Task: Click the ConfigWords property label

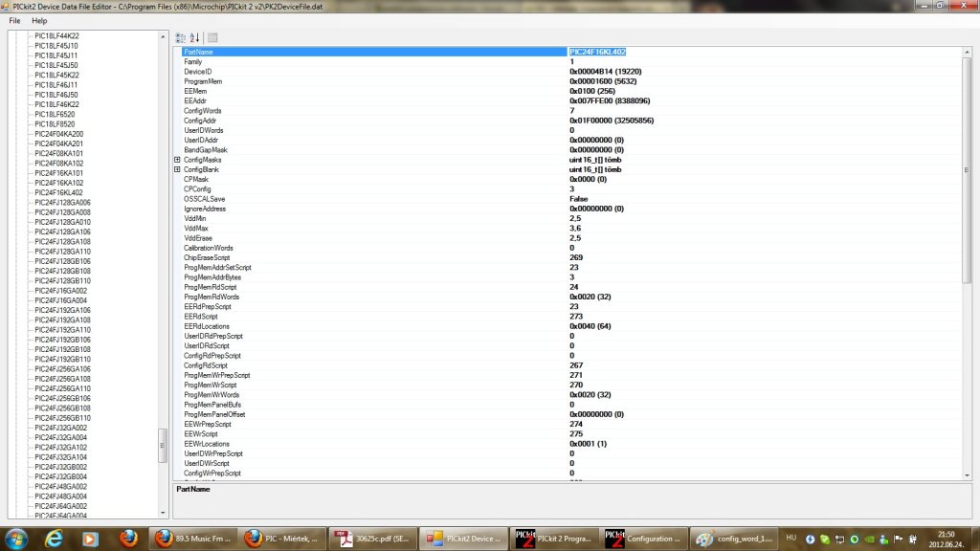Action: (203, 111)
